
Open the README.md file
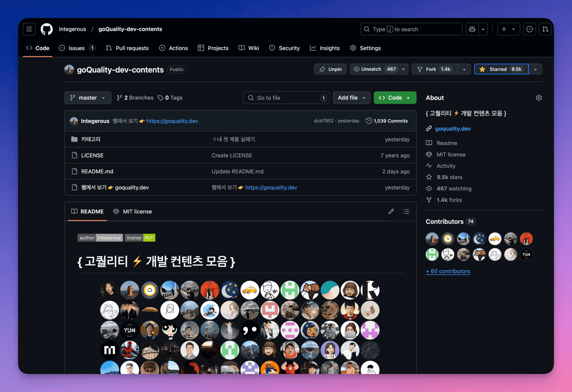pyautogui.click(x=97, y=171)
